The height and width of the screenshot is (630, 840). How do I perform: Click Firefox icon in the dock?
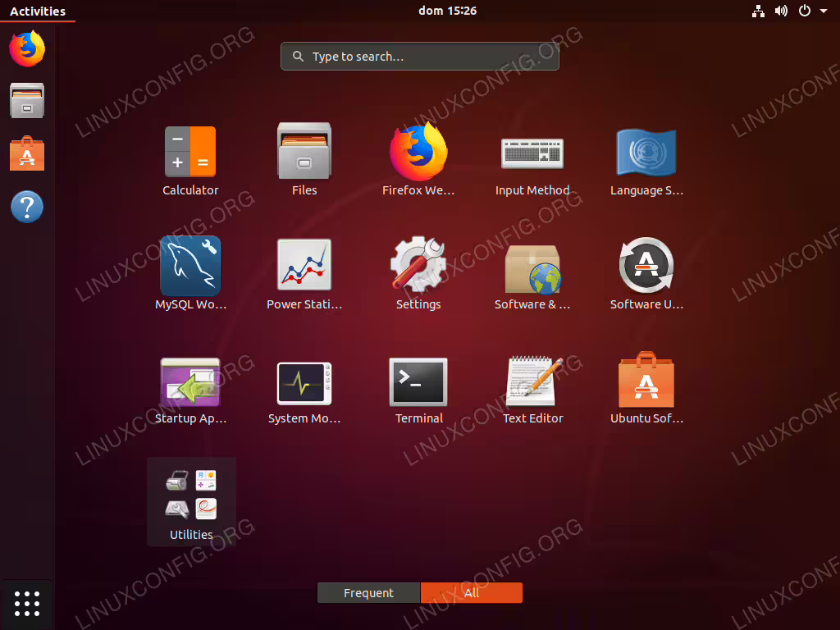27,48
